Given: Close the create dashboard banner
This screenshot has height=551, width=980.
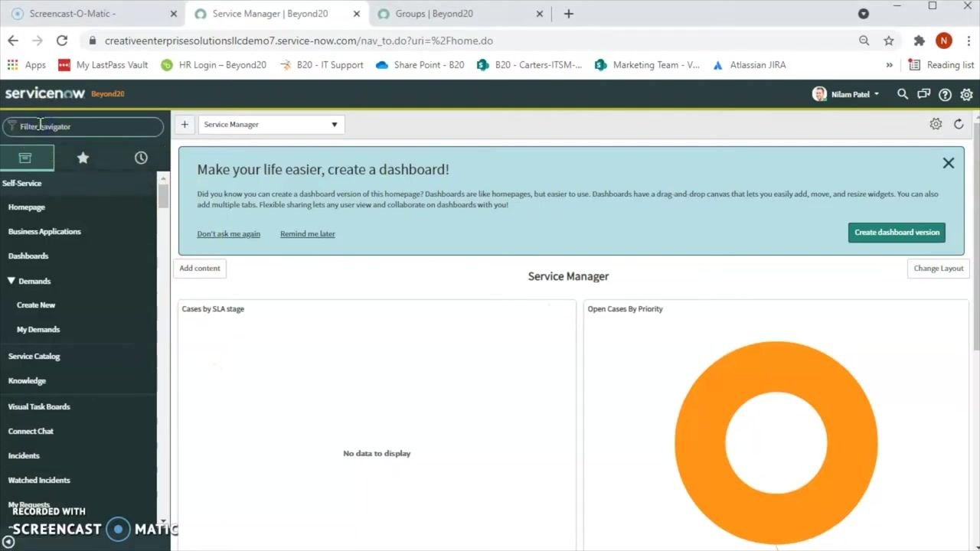Looking at the screenshot, I should (949, 163).
